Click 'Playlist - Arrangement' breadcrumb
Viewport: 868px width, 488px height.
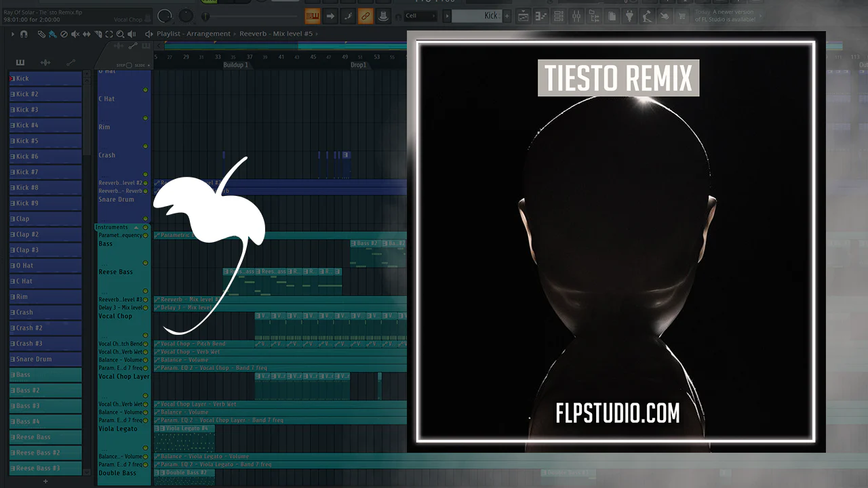pos(195,34)
